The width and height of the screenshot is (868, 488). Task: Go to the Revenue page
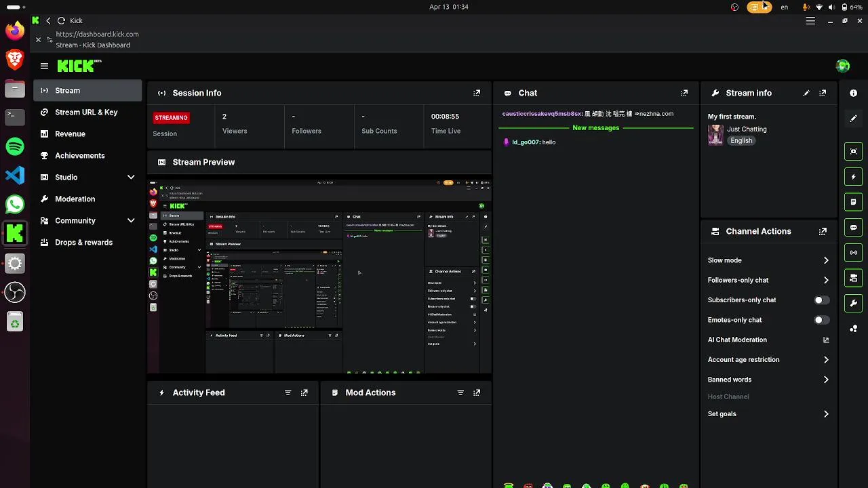[87, 134]
